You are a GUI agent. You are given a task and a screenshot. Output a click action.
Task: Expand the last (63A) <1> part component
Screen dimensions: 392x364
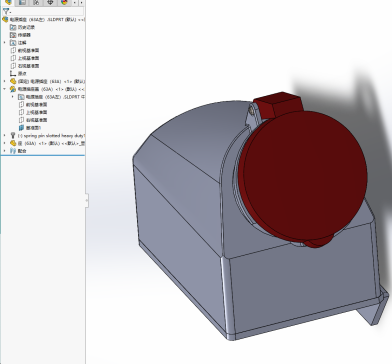[5, 143]
